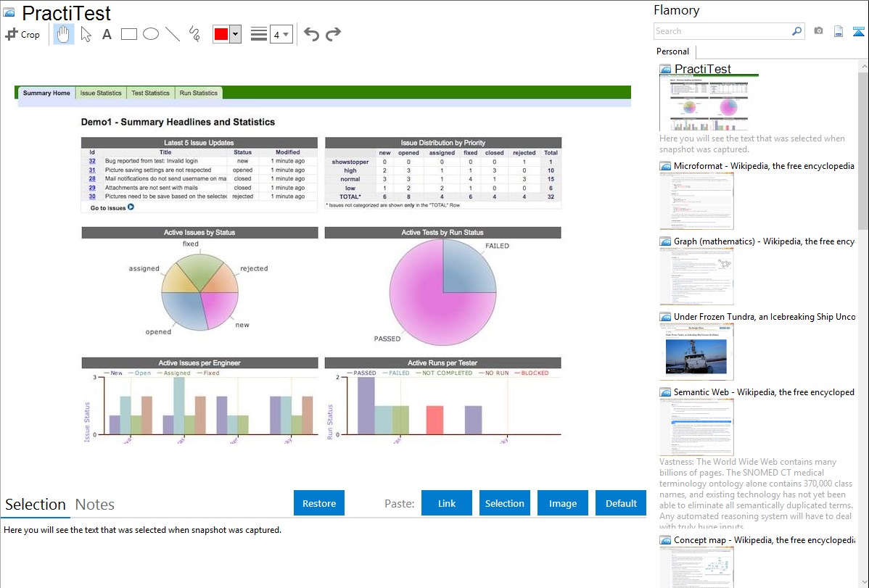
Task: Click the Go to issues link
Action: click(108, 208)
